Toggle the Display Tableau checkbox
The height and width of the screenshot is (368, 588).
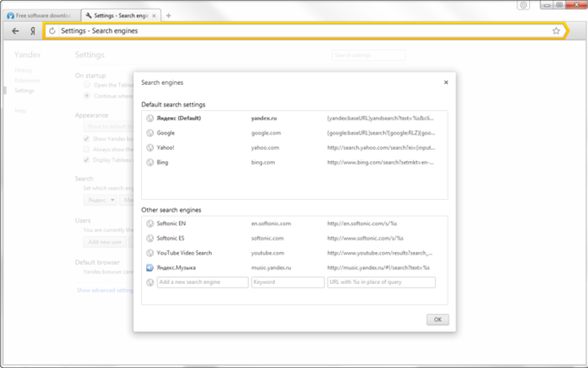(86, 160)
